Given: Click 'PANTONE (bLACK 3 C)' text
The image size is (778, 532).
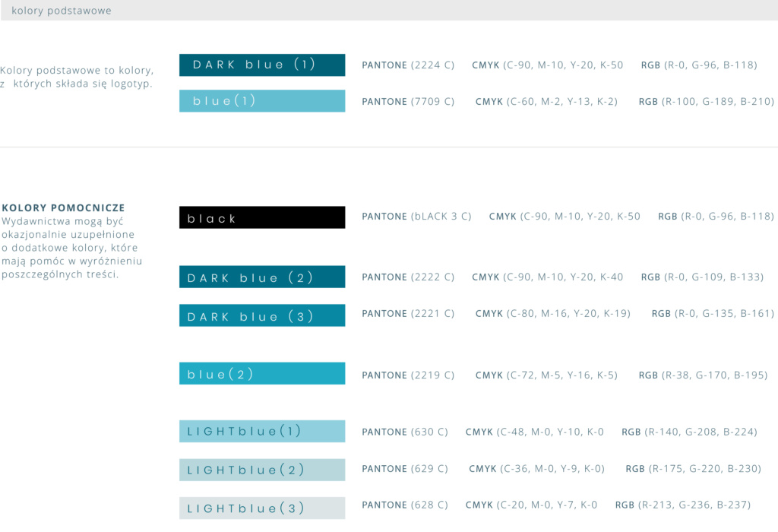Looking at the screenshot, I should (x=416, y=217).
